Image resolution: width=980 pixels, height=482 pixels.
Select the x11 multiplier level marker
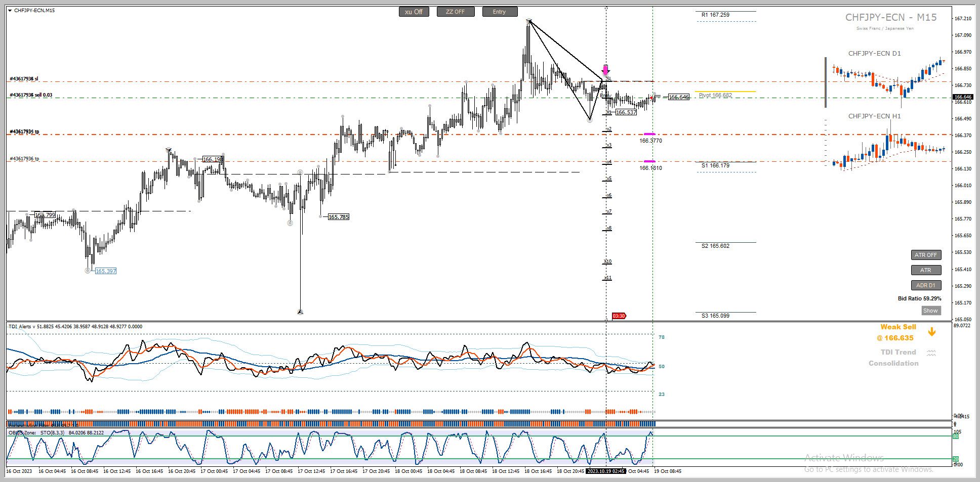pyautogui.click(x=607, y=278)
